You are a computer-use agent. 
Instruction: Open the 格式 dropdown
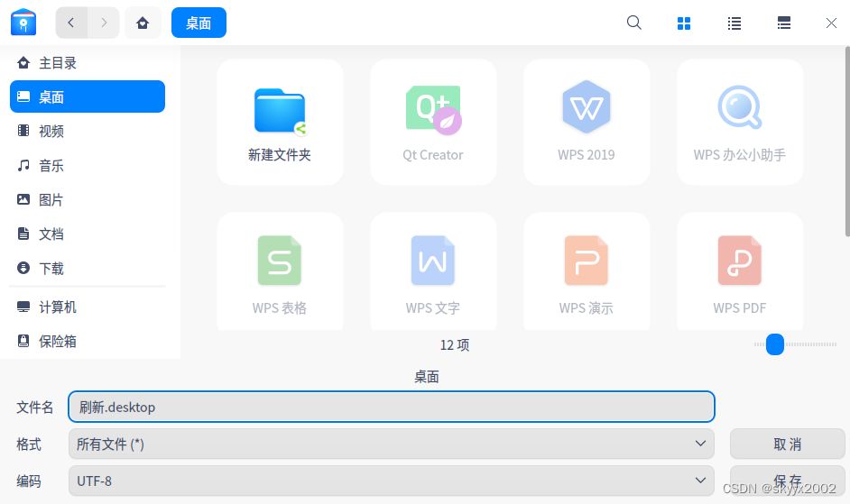tap(392, 444)
